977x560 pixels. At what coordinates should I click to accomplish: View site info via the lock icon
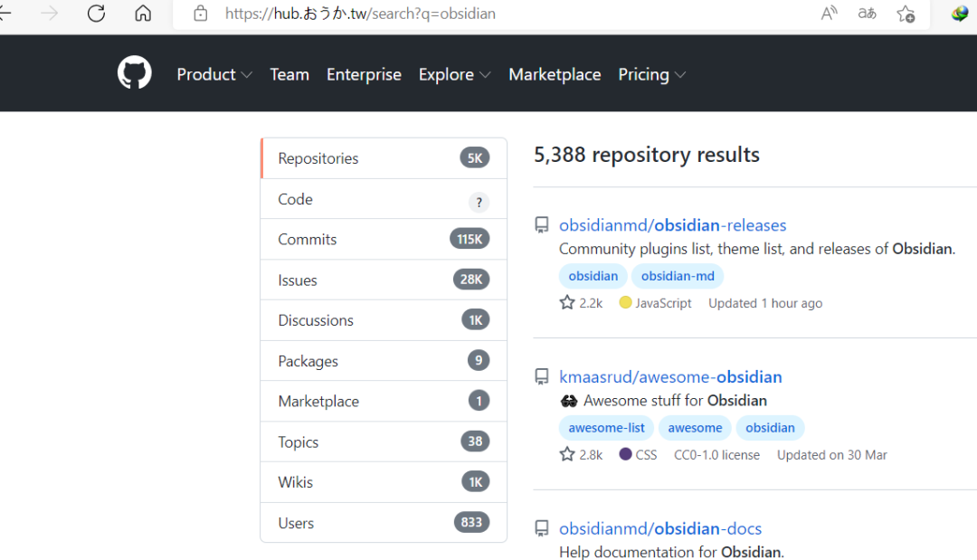(200, 13)
